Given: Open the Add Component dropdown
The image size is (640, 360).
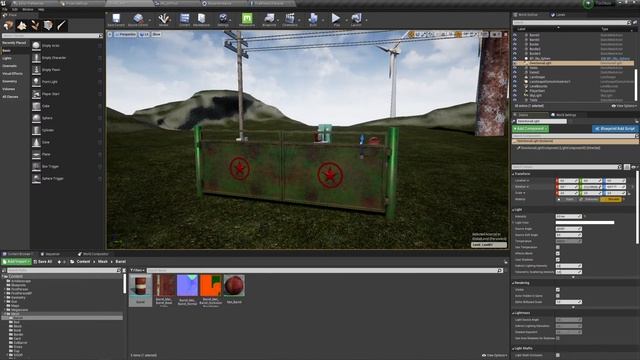Looking at the screenshot, I should 531,129.
